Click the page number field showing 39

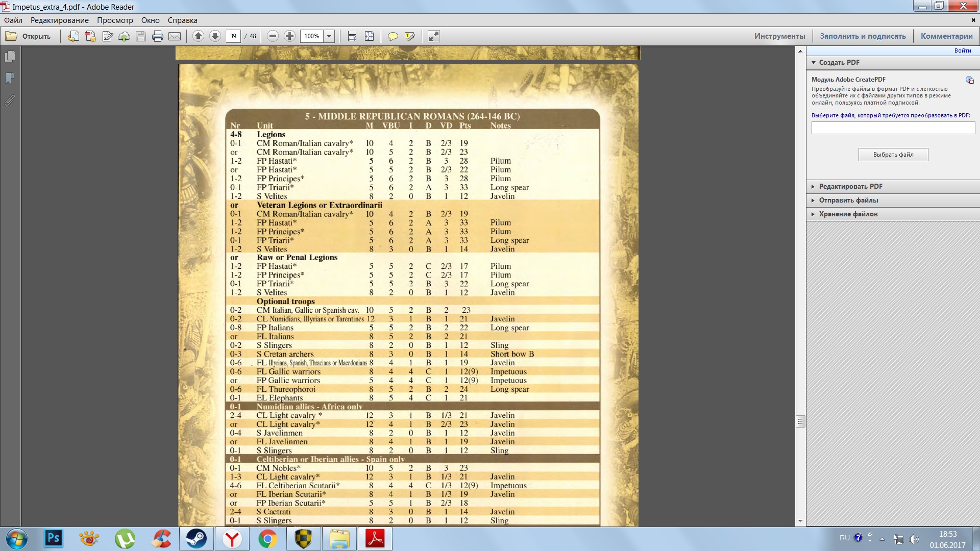pyautogui.click(x=233, y=36)
